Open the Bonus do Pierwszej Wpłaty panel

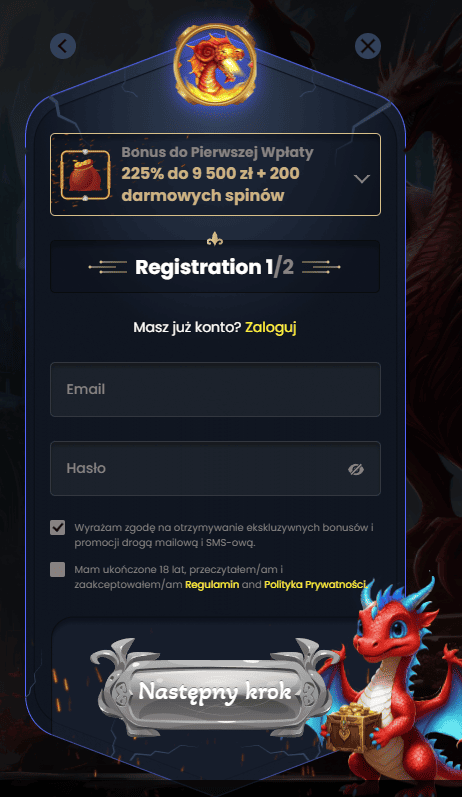coord(215,174)
